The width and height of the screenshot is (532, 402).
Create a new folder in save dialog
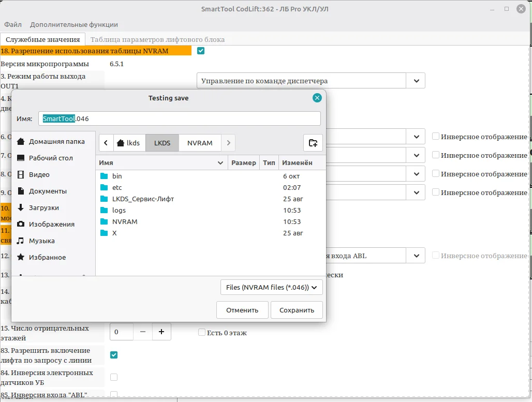click(x=313, y=143)
